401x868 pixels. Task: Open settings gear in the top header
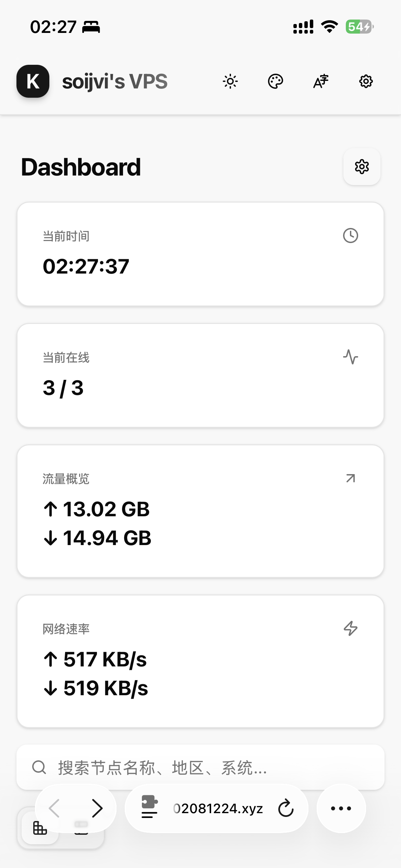[366, 82]
